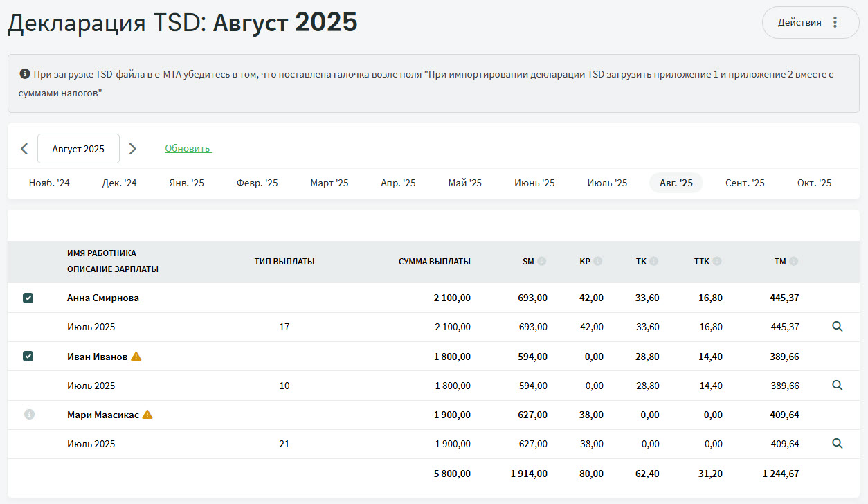The image size is (868, 504).
Task: Click warning triangle next to Мари Маасикас
Action: coord(147,415)
